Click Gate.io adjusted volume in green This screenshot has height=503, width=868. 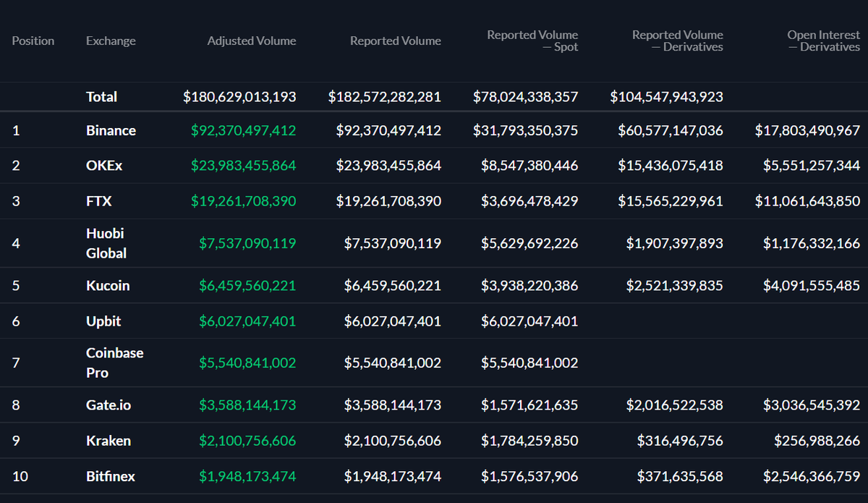coord(247,405)
